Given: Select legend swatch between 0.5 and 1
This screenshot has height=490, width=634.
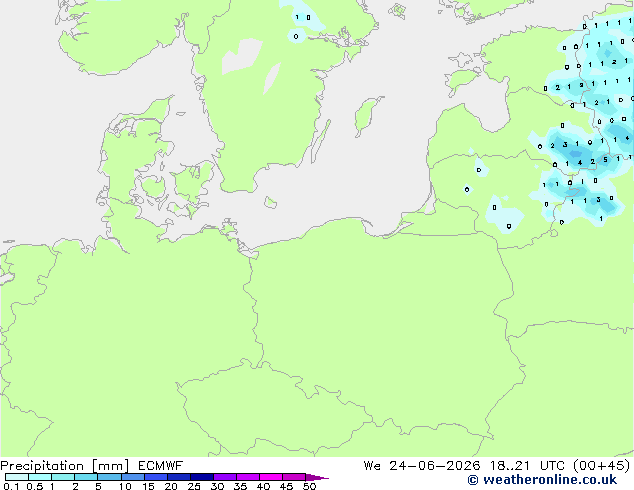Looking at the screenshot, I should click(40, 477).
